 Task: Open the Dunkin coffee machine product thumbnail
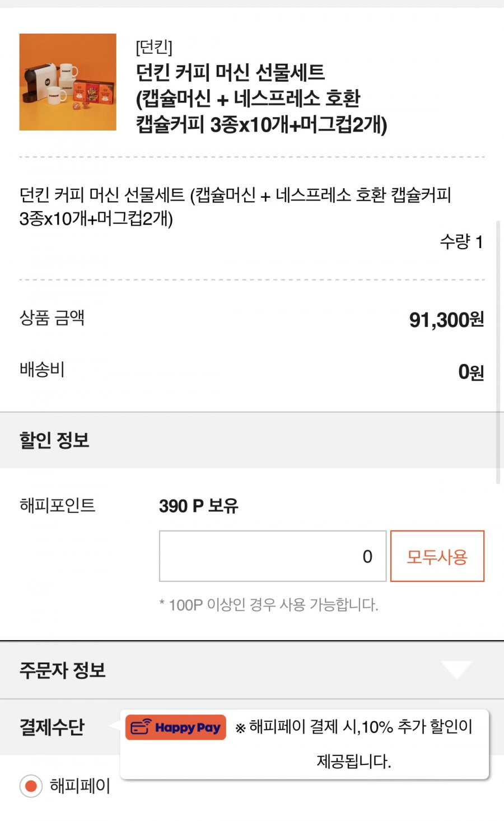coord(68,82)
